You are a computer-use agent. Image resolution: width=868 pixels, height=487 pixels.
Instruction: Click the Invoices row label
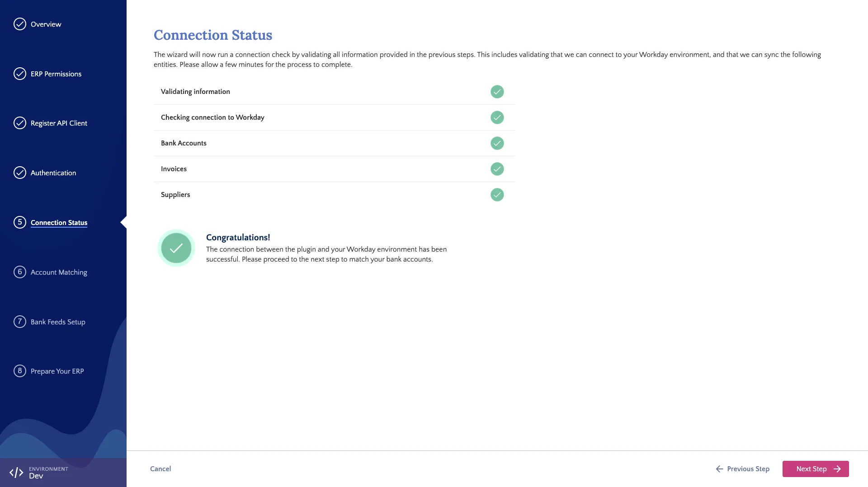click(174, 169)
